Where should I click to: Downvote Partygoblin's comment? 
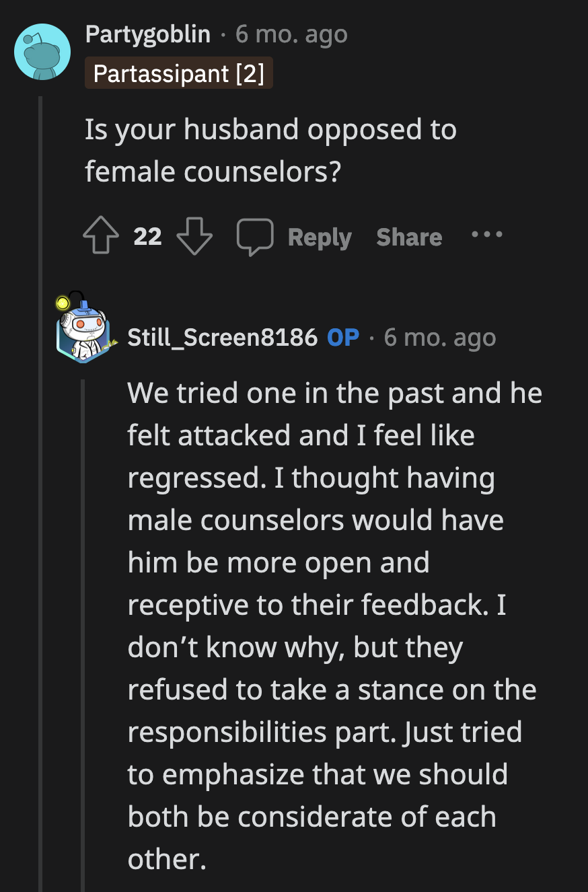pos(194,235)
